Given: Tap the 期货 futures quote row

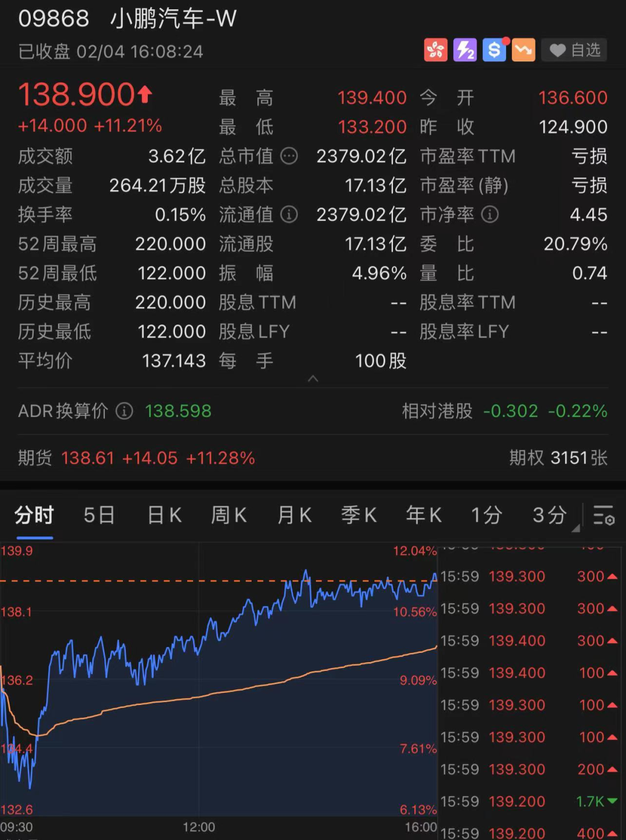Looking at the screenshot, I should click(x=137, y=458).
